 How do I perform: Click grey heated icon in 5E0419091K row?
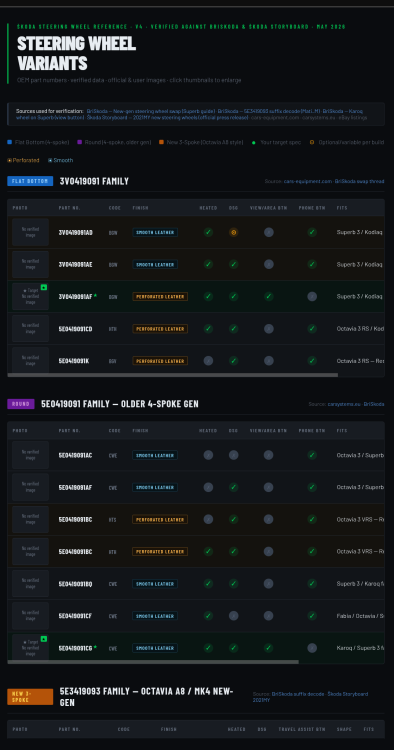tap(208, 361)
